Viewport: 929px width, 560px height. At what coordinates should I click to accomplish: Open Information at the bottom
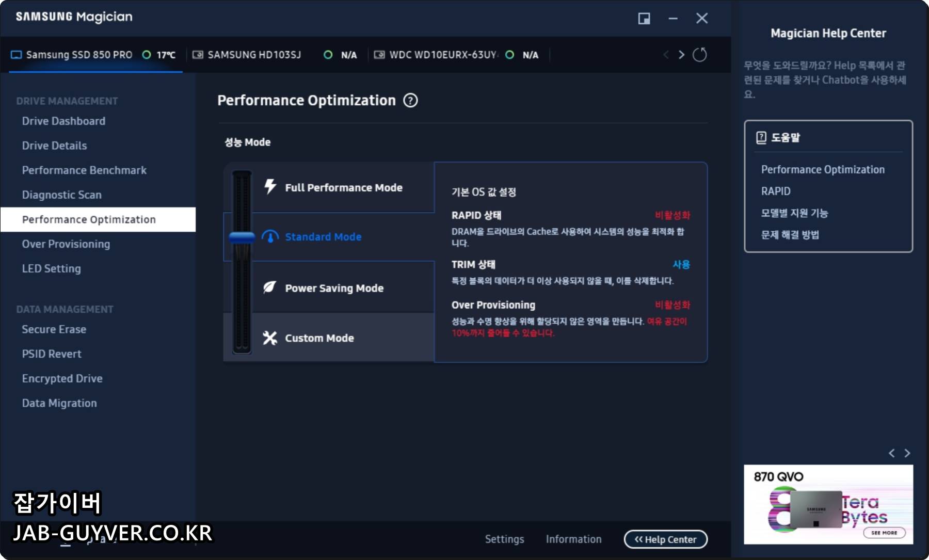click(573, 539)
